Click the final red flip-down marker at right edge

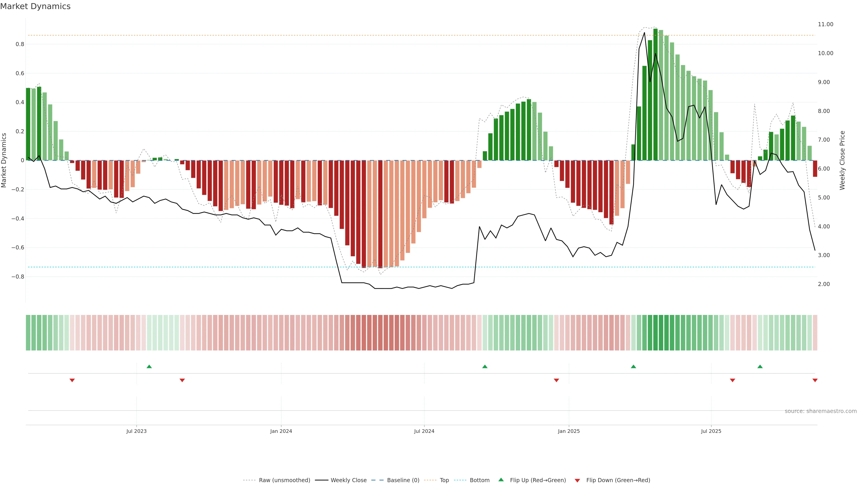pos(815,380)
